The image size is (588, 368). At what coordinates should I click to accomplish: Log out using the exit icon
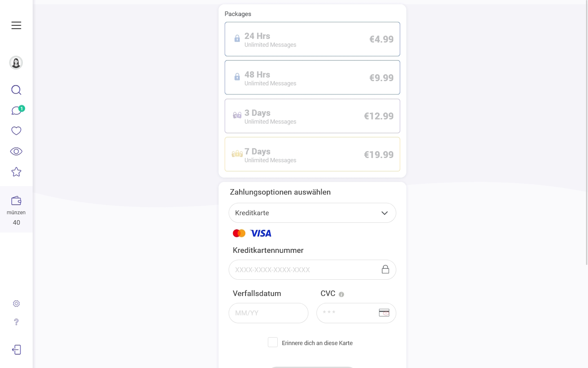coord(16,350)
